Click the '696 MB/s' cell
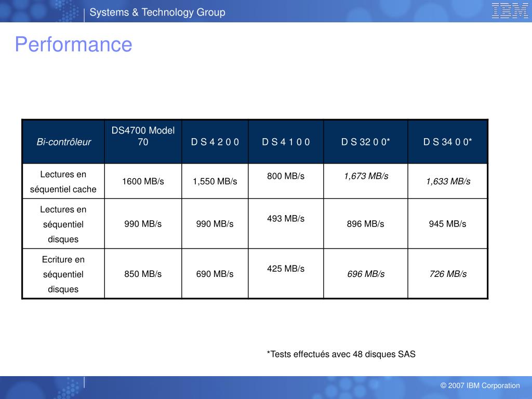 coord(365,274)
